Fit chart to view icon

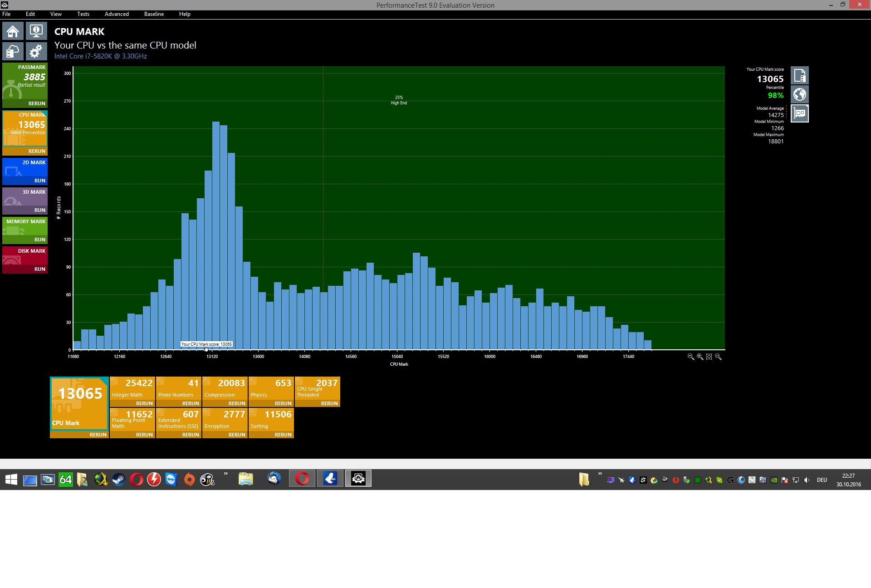(x=709, y=357)
